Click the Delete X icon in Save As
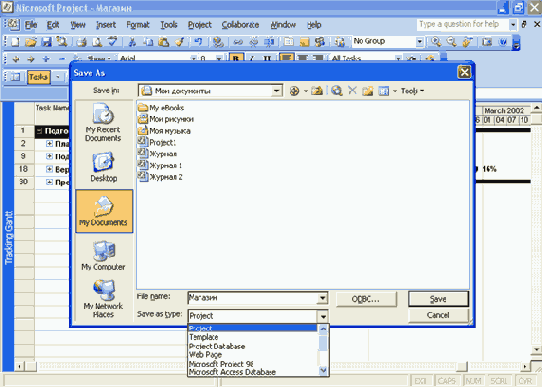The height and width of the screenshot is (387, 542). 352,91
